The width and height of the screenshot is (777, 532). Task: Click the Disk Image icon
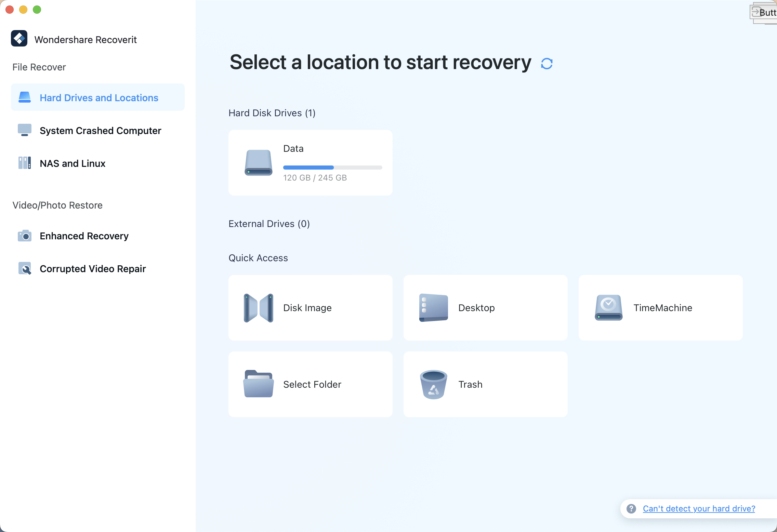pos(259,308)
